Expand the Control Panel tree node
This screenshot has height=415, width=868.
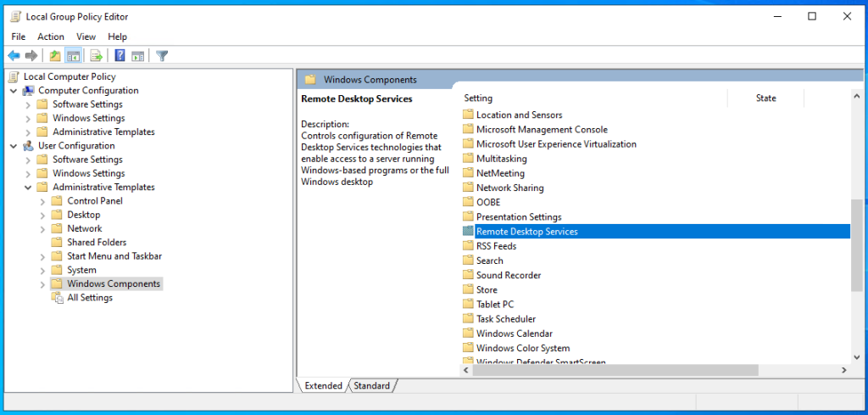[42, 201]
